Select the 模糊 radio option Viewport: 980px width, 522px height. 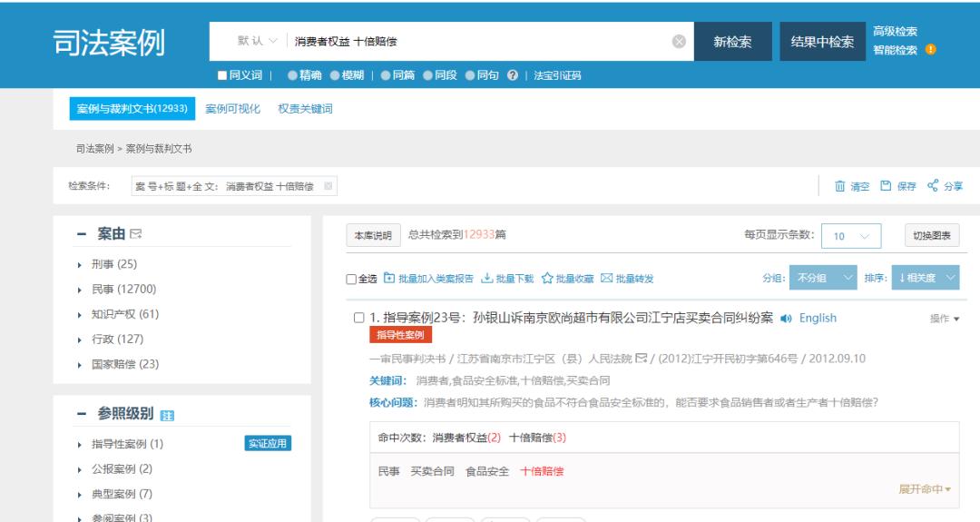click(x=334, y=75)
